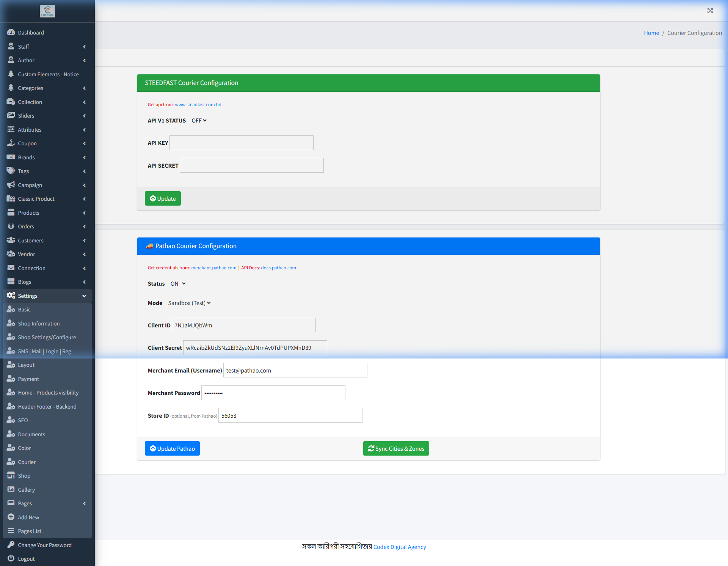Navigate to Pages List
The width and height of the screenshot is (728, 566).
pyautogui.click(x=30, y=531)
